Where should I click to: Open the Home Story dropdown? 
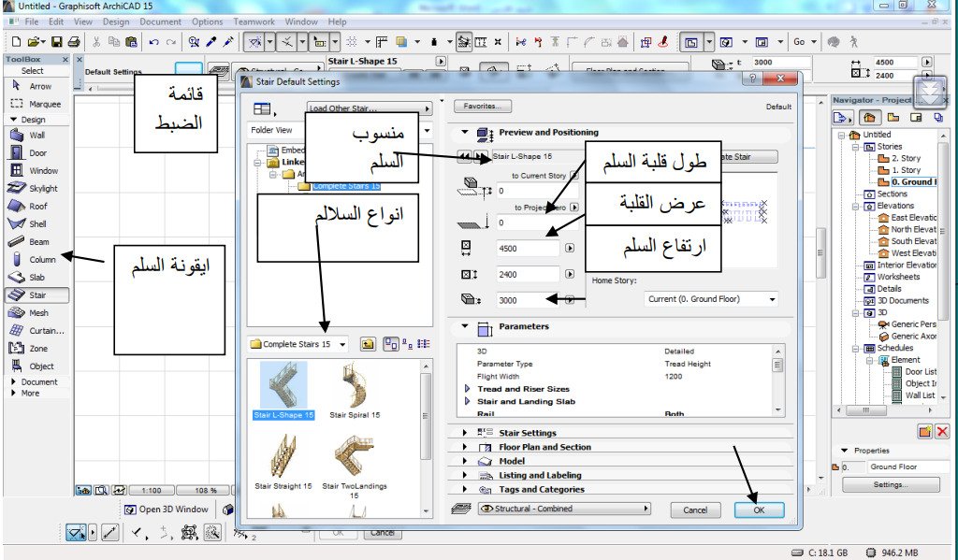coord(711,299)
